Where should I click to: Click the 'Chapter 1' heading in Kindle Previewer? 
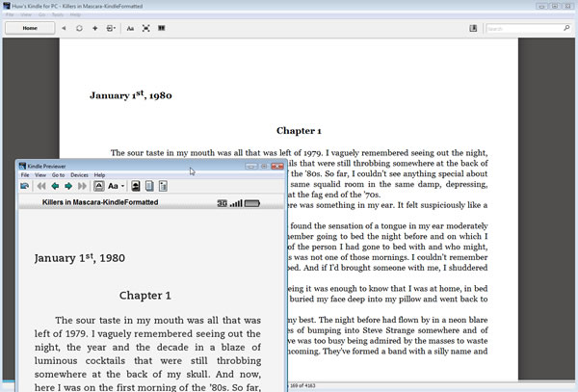coord(145,296)
